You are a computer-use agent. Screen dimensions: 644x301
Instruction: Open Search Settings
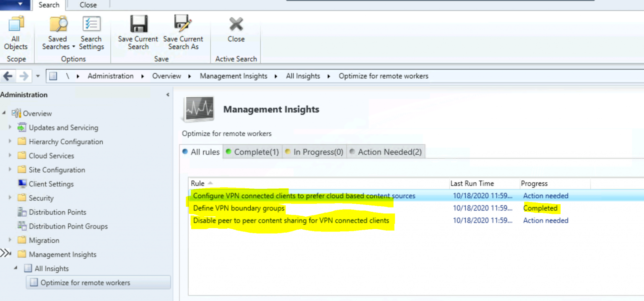tap(91, 31)
